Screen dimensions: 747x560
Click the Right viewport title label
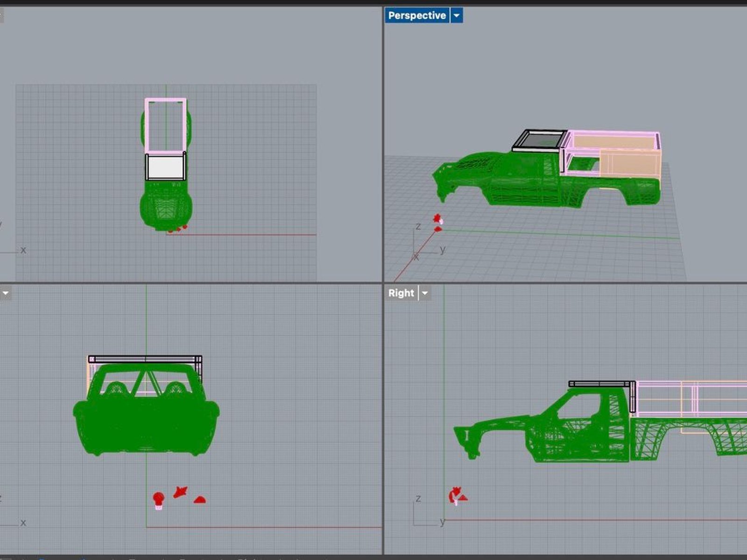pyautogui.click(x=401, y=293)
